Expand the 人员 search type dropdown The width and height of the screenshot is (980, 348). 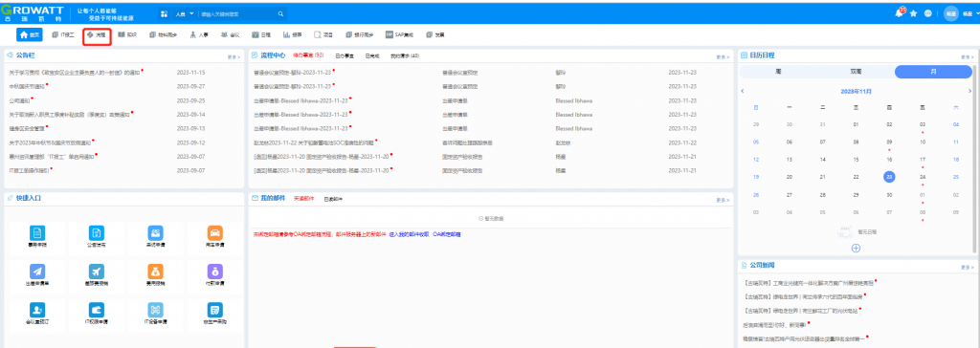185,13
